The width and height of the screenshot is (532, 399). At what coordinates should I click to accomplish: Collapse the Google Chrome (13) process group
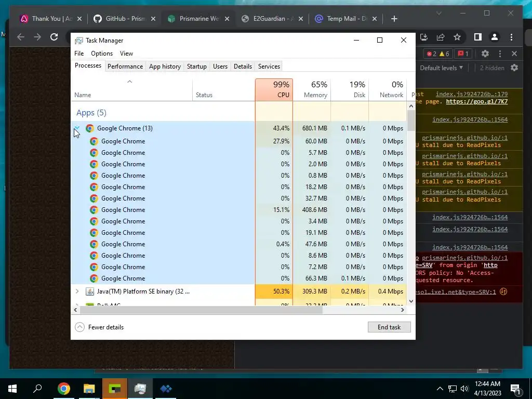click(77, 128)
